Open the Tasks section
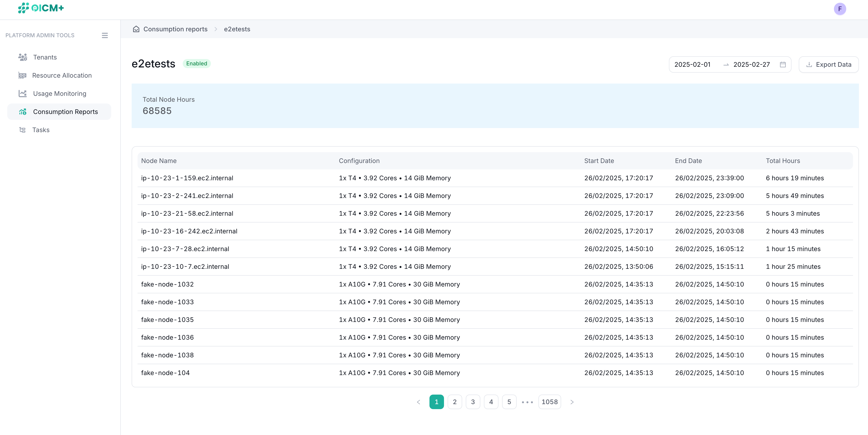868x435 pixels. [41, 130]
